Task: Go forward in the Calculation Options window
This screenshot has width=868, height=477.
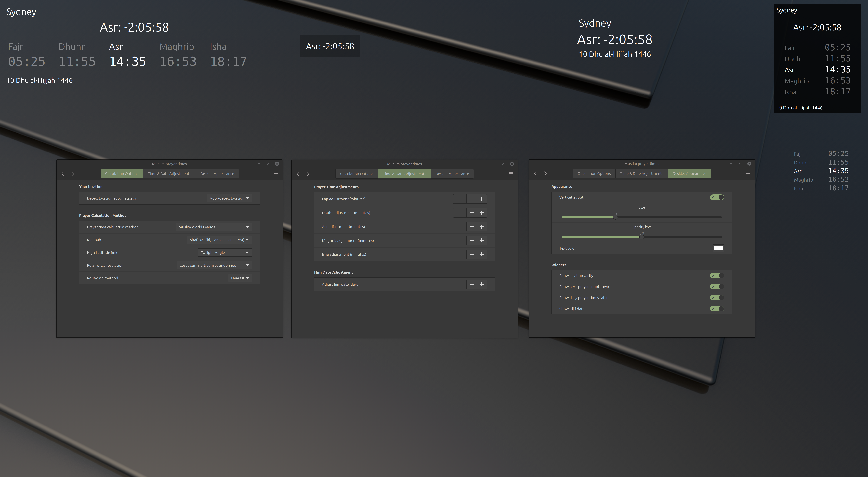Action: pos(73,173)
